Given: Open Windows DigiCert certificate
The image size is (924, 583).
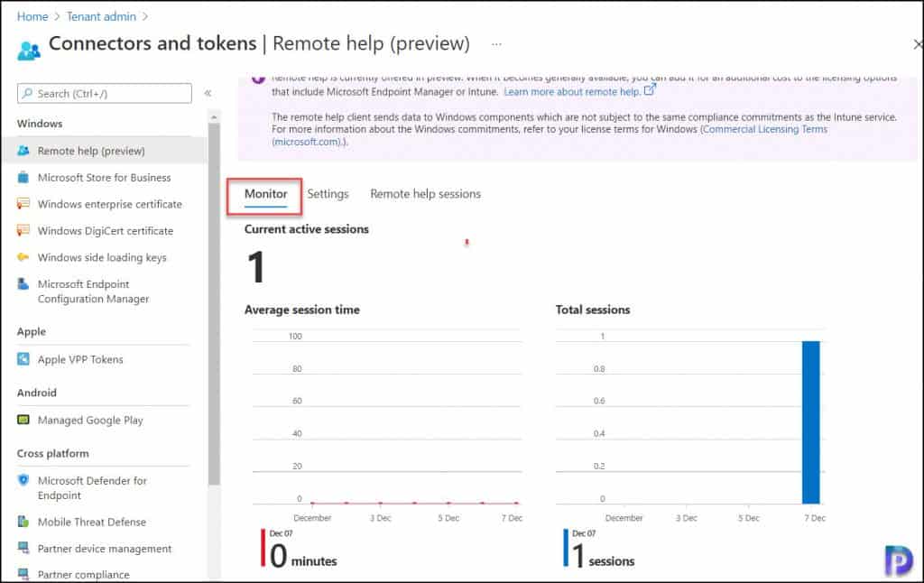Looking at the screenshot, I should coord(105,230).
